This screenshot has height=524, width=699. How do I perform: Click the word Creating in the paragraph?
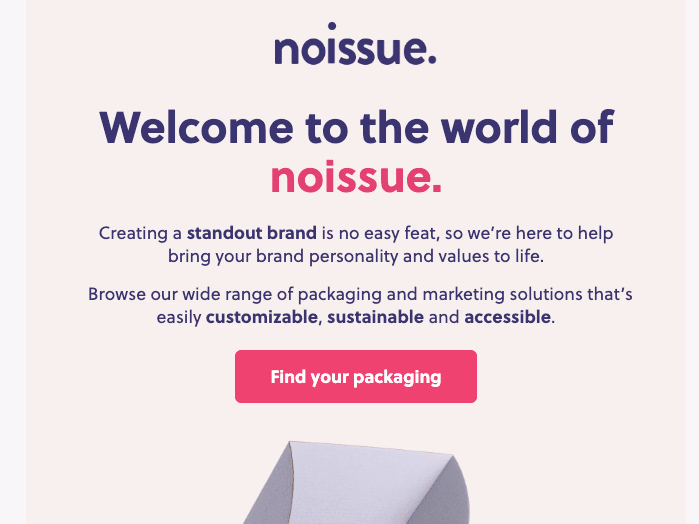click(x=140, y=234)
